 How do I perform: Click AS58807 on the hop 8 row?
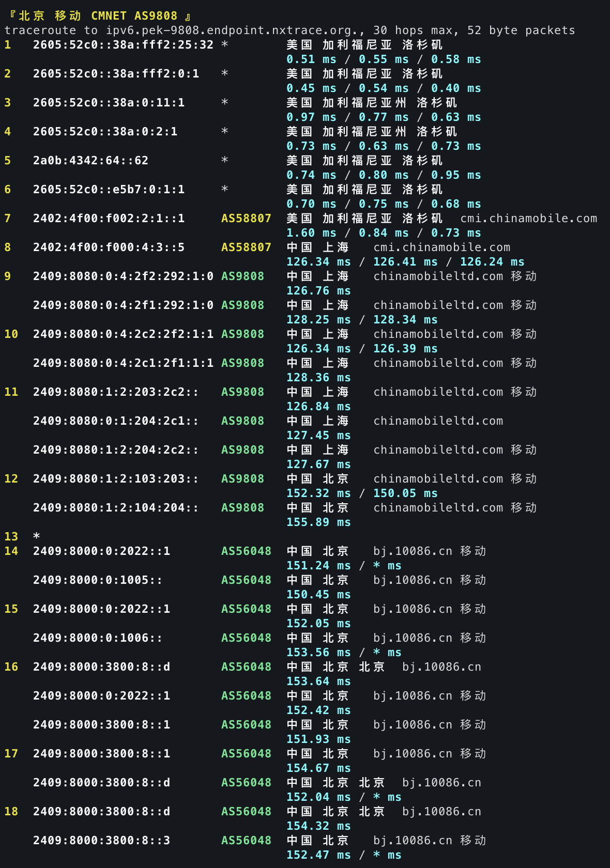pyautogui.click(x=246, y=247)
